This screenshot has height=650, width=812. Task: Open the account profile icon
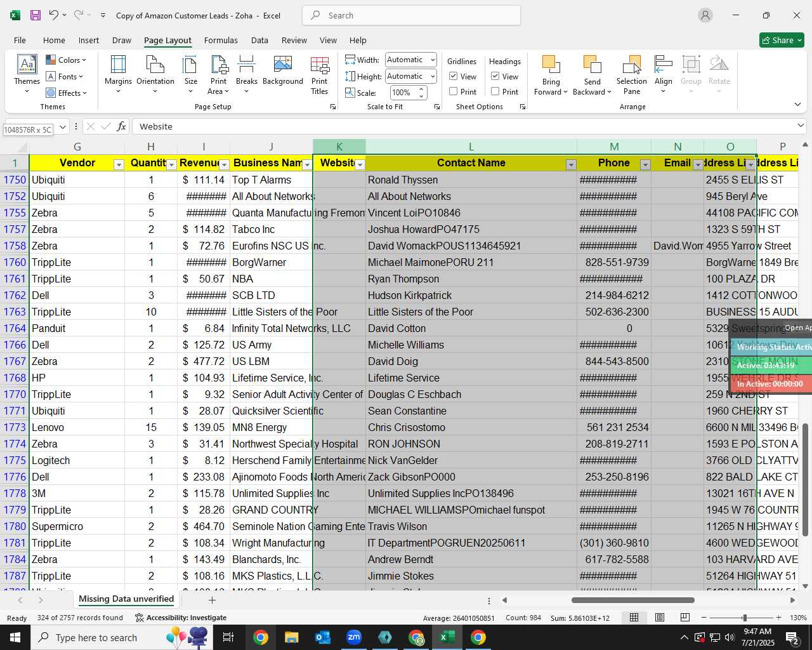pyautogui.click(x=705, y=15)
